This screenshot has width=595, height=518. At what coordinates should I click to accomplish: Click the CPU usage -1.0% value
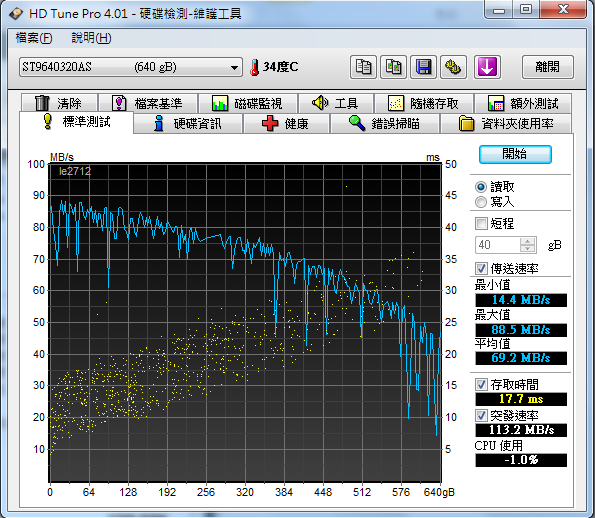521,460
